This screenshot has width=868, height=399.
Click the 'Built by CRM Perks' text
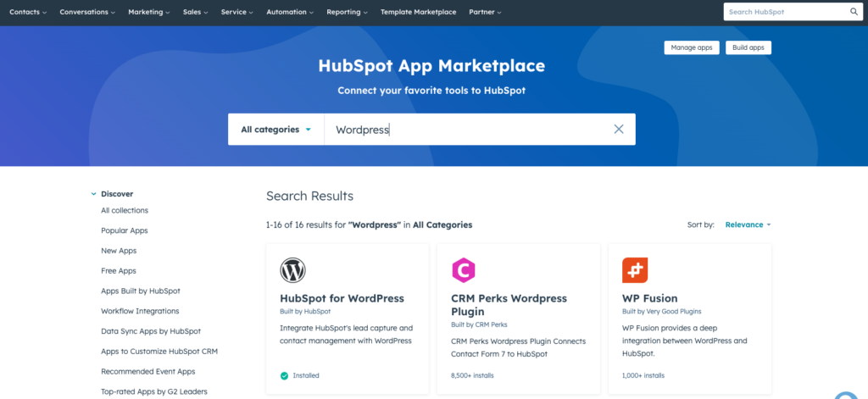click(x=479, y=324)
